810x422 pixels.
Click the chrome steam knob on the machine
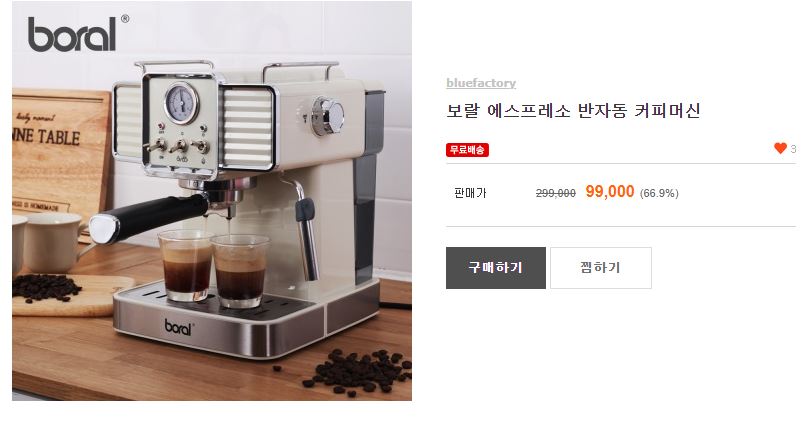(x=328, y=117)
